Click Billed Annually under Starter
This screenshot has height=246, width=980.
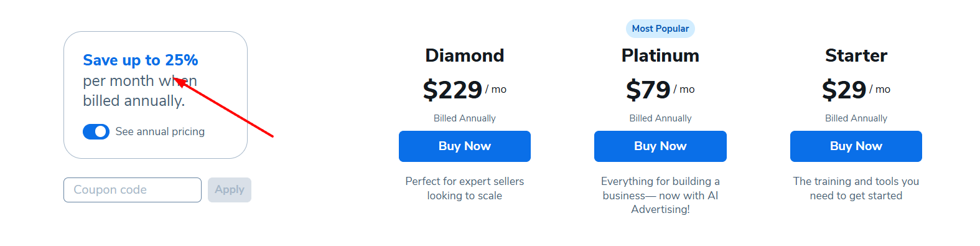coord(856,118)
